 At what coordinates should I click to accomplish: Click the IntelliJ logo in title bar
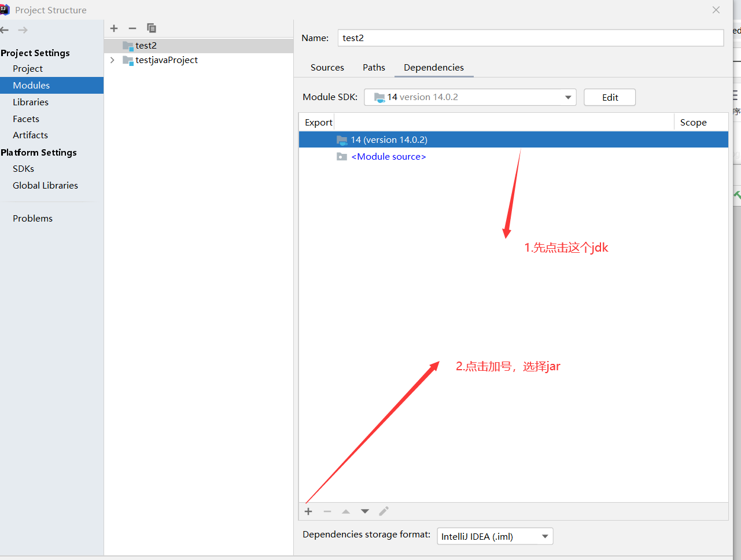tap(5, 10)
